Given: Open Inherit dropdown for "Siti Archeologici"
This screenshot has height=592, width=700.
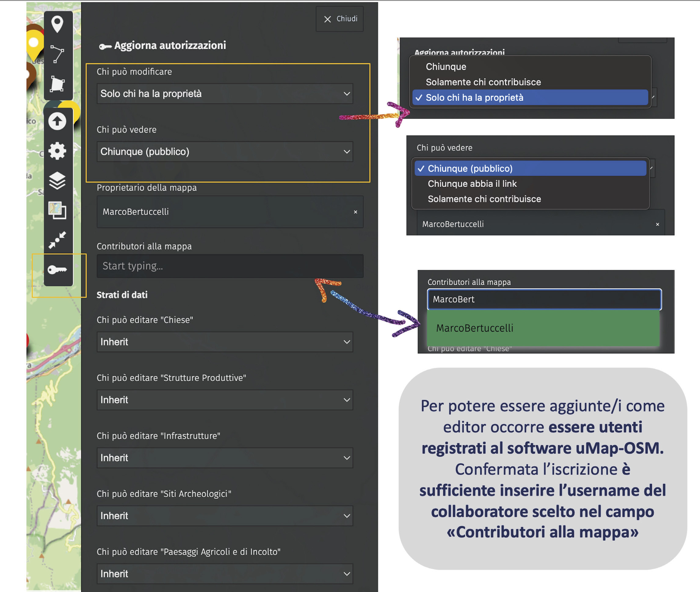Looking at the screenshot, I should coord(224,516).
